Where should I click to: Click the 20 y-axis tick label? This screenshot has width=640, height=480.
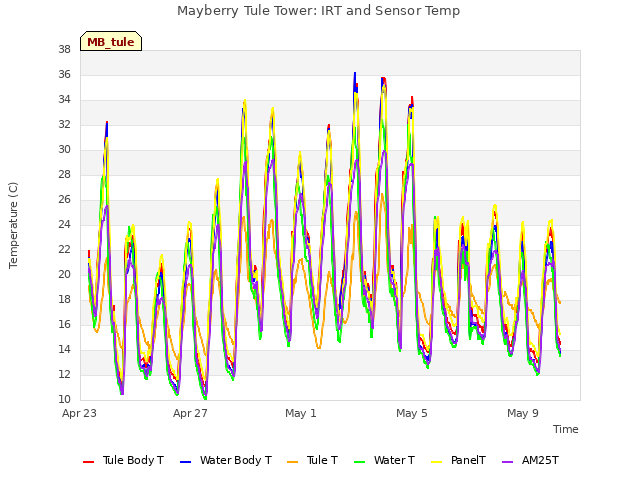[64, 275]
